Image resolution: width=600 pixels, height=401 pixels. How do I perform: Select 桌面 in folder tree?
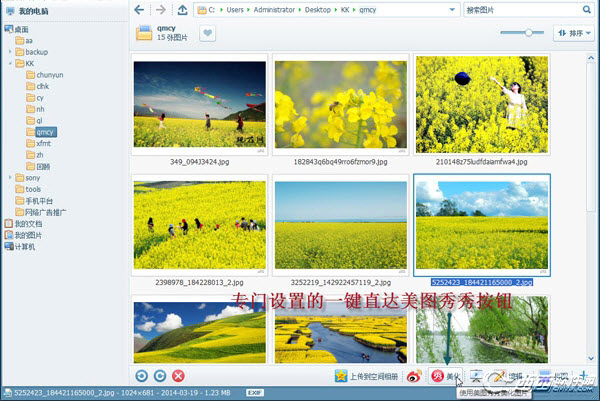click(16, 29)
